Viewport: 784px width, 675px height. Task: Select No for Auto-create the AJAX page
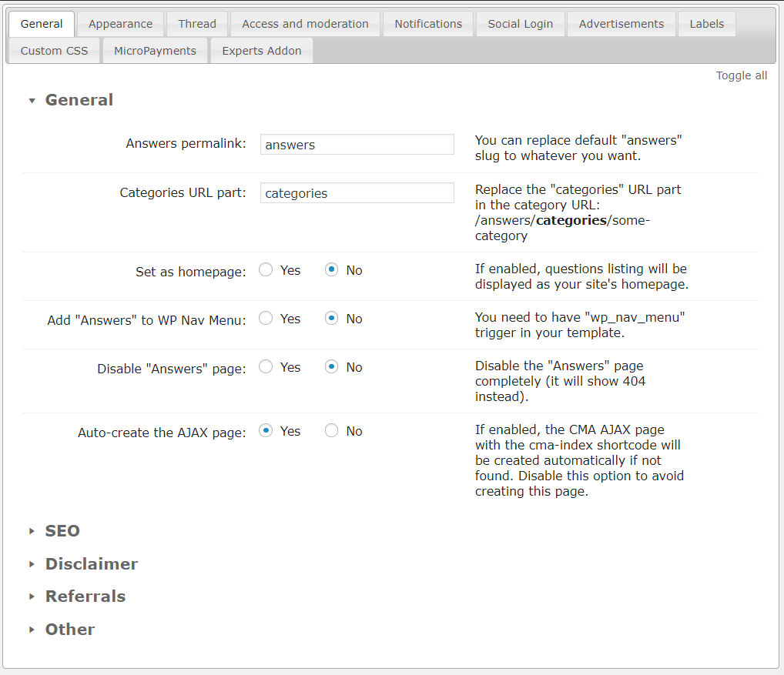(x=331, y=431)
